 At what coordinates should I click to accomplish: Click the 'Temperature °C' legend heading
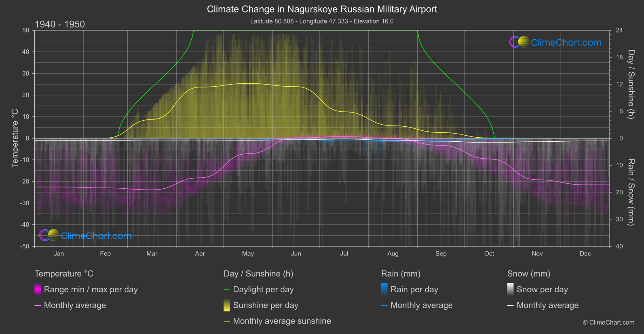point(64,274)
